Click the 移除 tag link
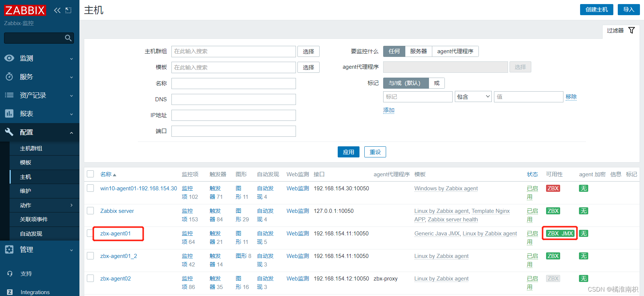Screen dimensions: 644x296 [x=571, y=97]
